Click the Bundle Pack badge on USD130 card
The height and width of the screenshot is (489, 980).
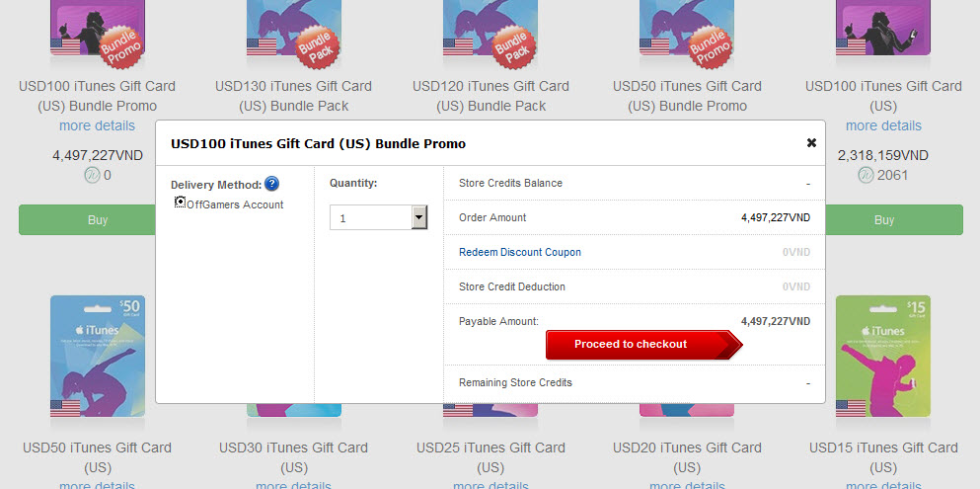coord(318,45)
